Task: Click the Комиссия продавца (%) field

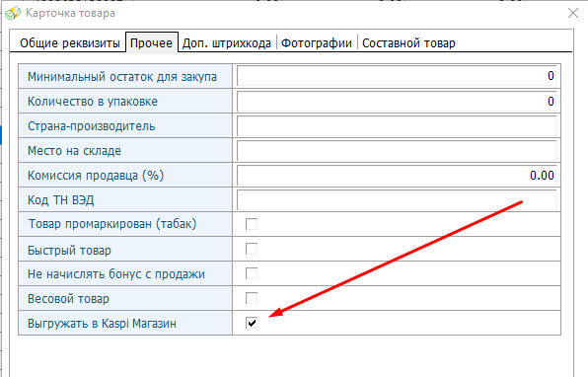Action: (397, 176)
